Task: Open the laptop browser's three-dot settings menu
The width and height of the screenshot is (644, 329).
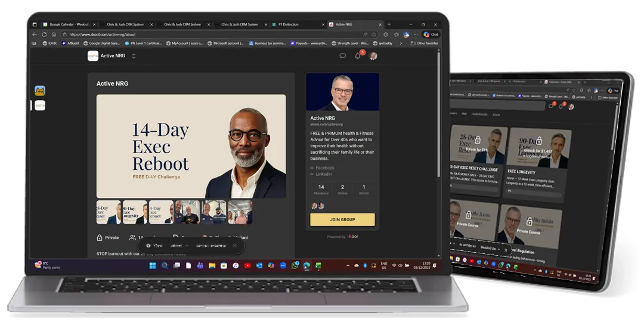Action: pos(416,35)
